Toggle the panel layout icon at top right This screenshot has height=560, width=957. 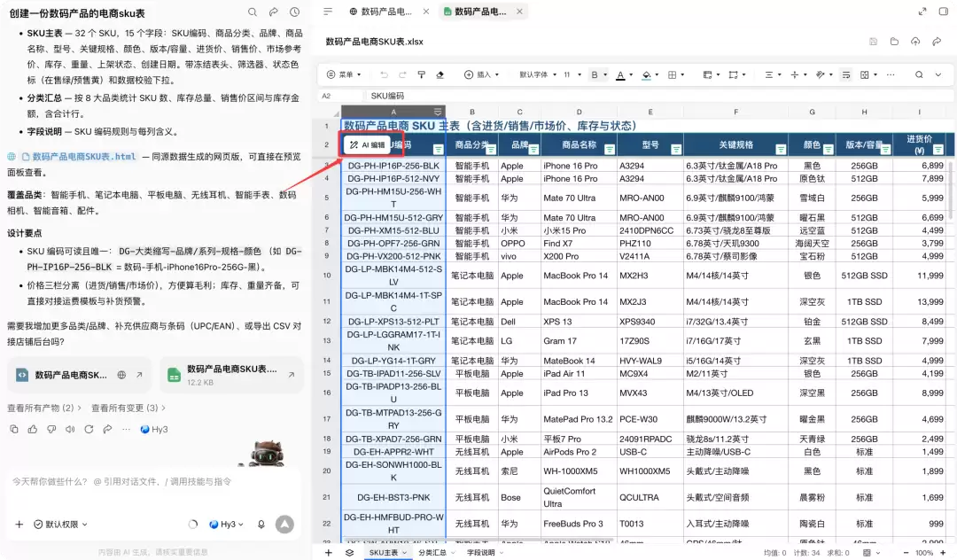tap(944, 12)
